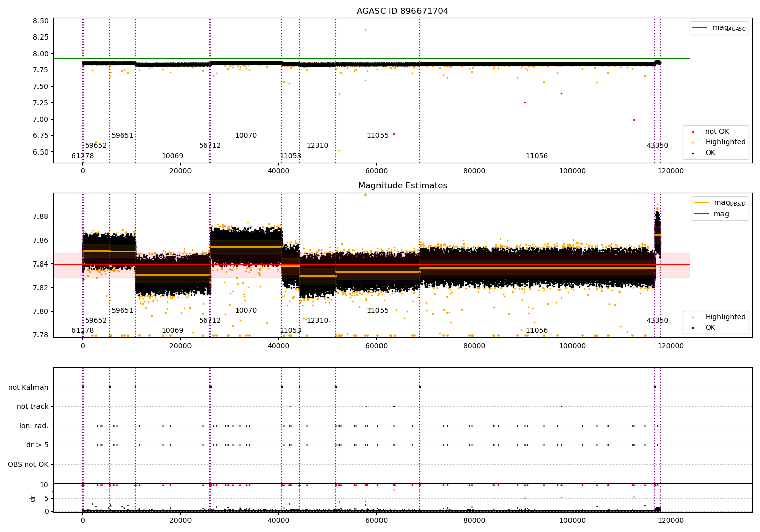Click the 'OBS not OK' axis label
This screenshot has height=532, width=760.
[28, 464]
